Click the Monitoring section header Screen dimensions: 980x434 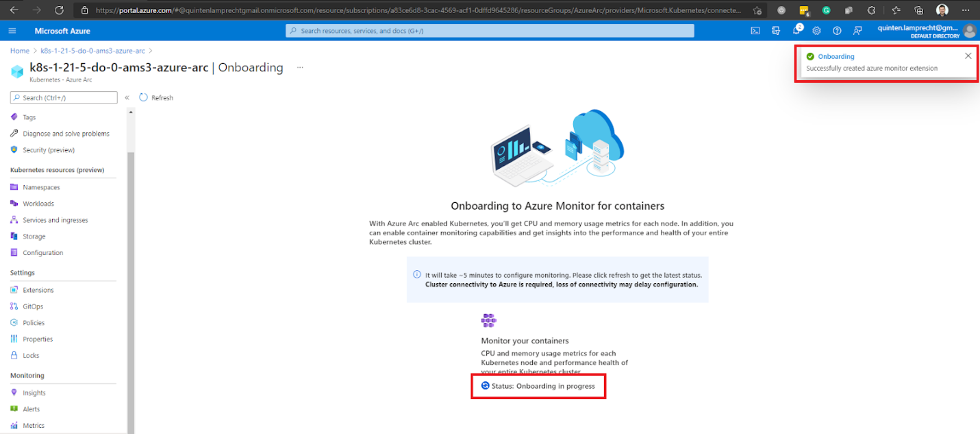(x=27, y=376)
